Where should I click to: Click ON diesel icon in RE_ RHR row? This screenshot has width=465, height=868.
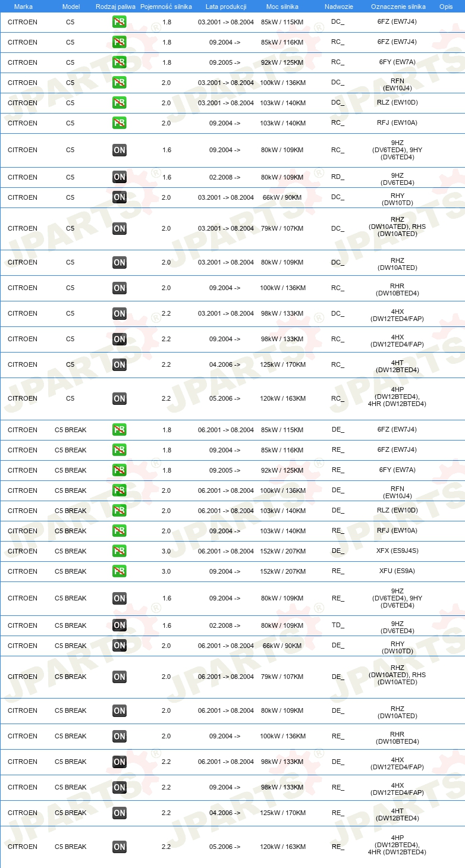[120, 736]
